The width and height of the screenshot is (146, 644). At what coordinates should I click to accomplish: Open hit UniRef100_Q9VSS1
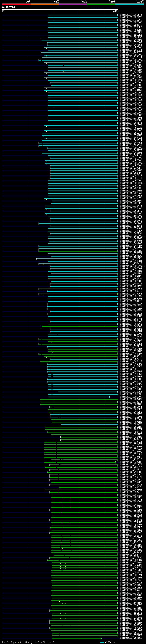click(x=131, y=146)
